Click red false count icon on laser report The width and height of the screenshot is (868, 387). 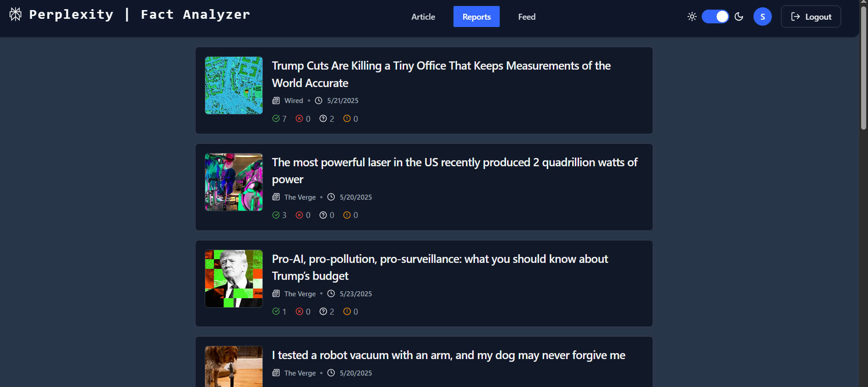click(300, 215)
